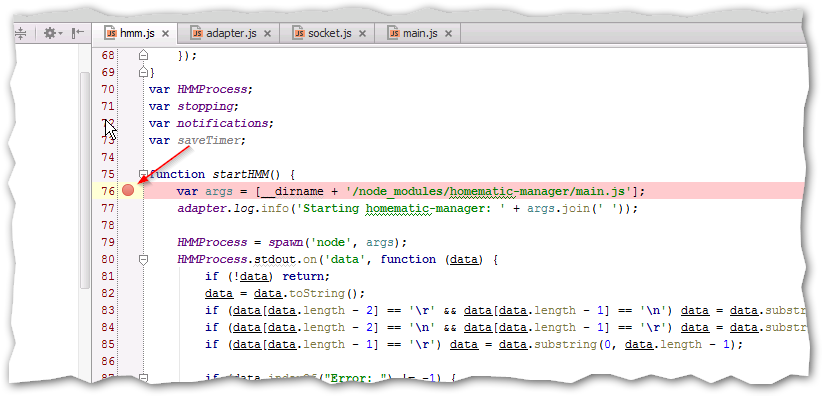The width and height of the screenshot is (822, 396).
Task: Switch to the adapter.js tab
Action: click(x=231, y=34)
